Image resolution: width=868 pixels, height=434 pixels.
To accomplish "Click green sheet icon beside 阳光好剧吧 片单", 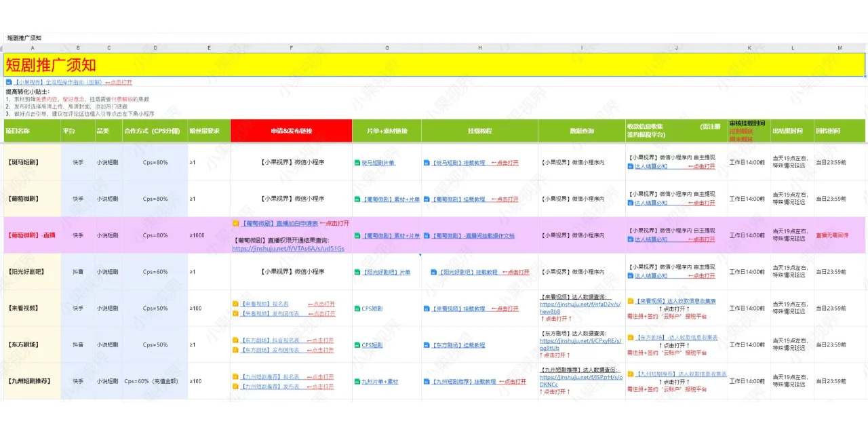I will 357,272.
